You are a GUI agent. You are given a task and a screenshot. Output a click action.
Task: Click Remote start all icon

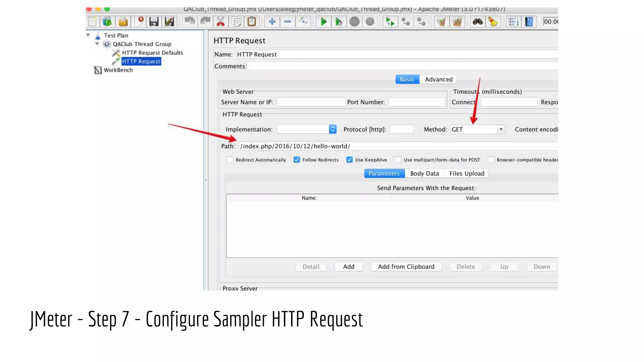[x=390, y=22]
